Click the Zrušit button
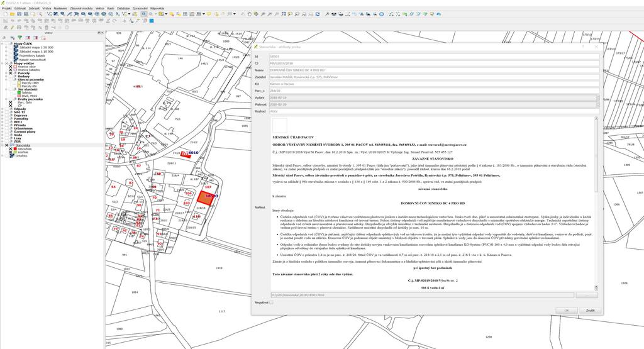Image resolution: width=644 pixels, height=349 pixels. click(590, 311)
